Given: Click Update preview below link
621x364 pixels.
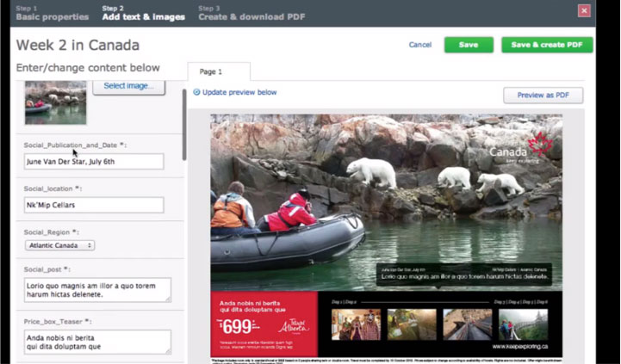Looking at the screenshot, I should click(x=239, y=92).
